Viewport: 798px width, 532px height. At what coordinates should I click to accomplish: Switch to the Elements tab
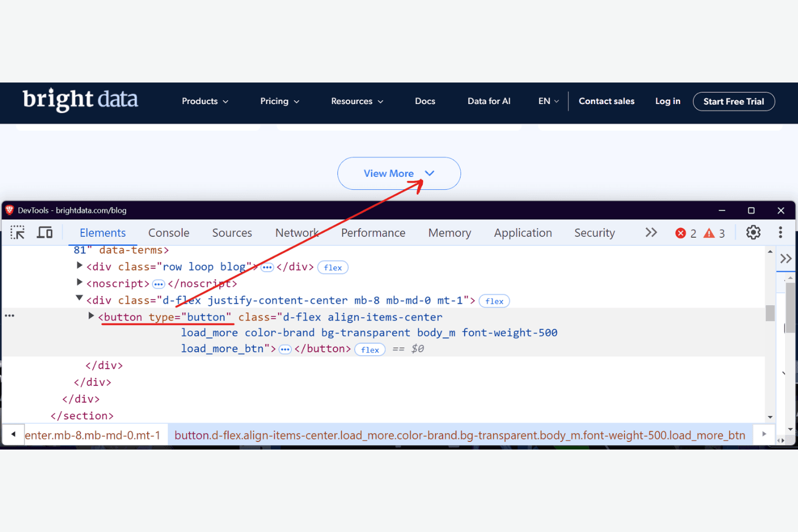pyautogui.click(x=102, y=233)
